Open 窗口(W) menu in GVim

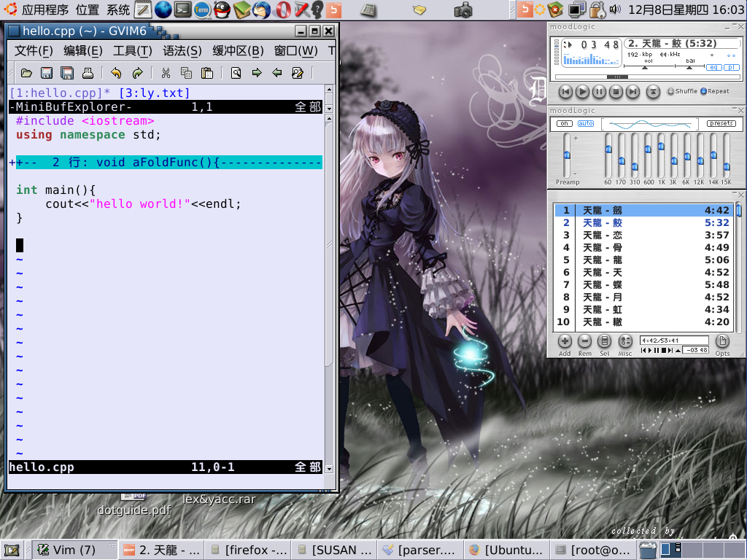pyautogui.click(x=296, y=50)
